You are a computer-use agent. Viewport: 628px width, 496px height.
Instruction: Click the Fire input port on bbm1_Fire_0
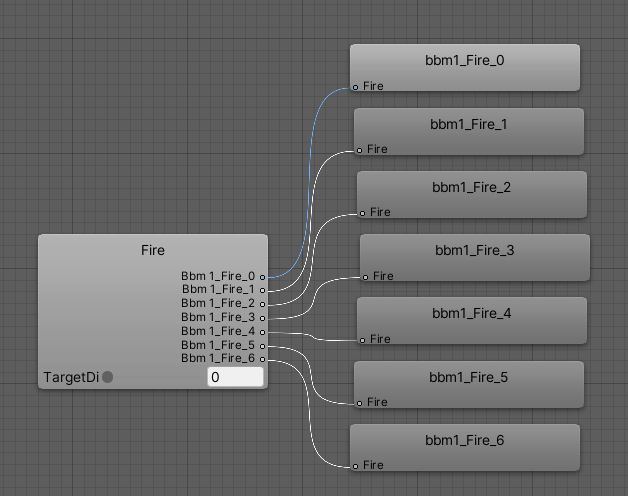tap(356, 87)
